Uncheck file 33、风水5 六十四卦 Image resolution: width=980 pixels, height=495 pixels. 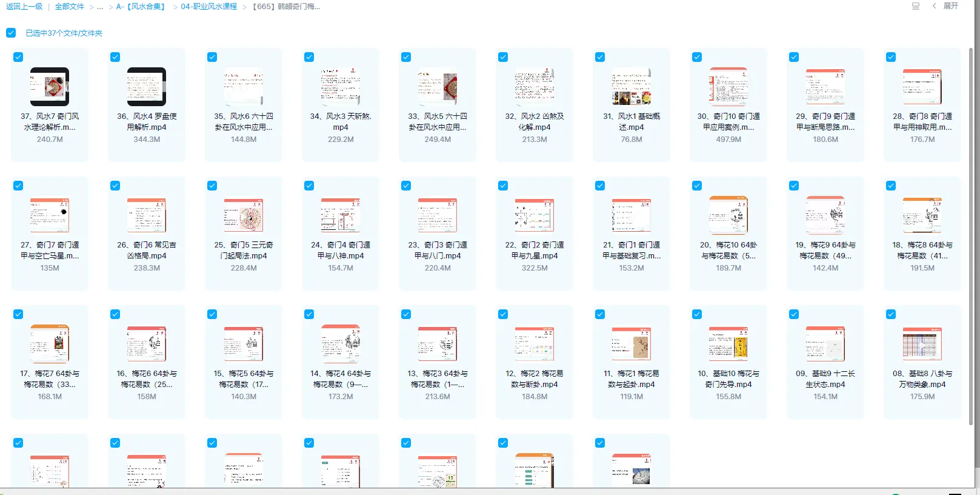point(406,57)
